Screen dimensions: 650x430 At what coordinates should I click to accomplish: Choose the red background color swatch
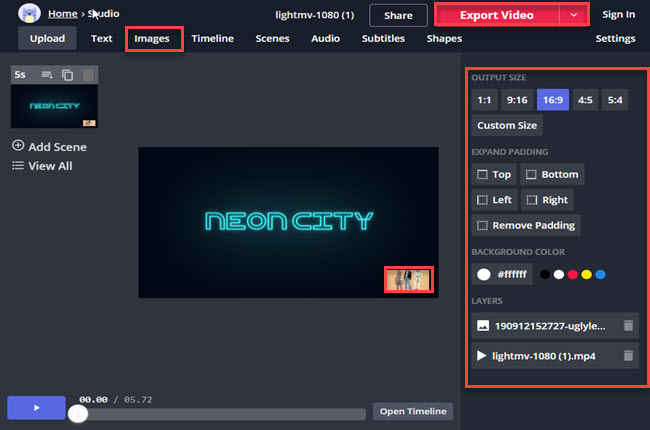tap(573, 274)
